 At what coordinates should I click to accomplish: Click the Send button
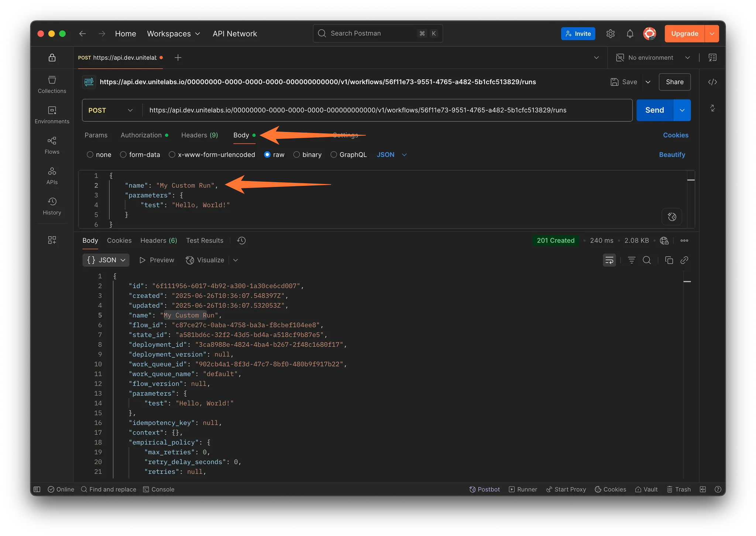point(655,110)
